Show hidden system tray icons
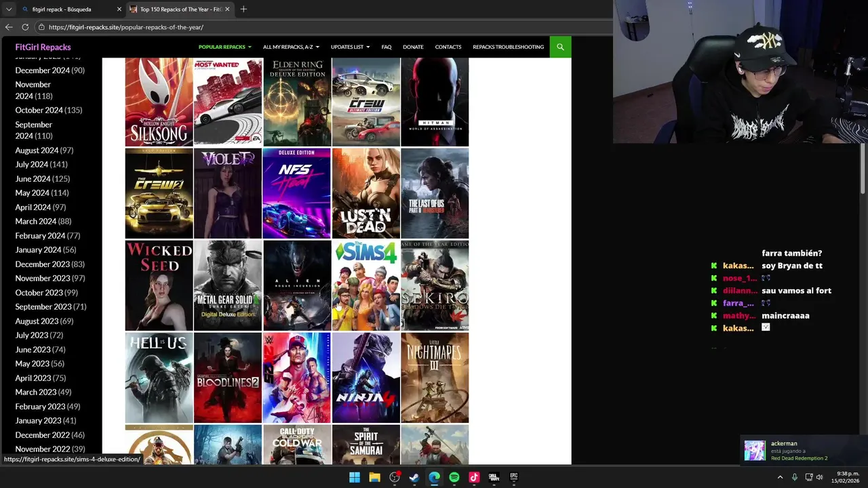 click(780, 477)
